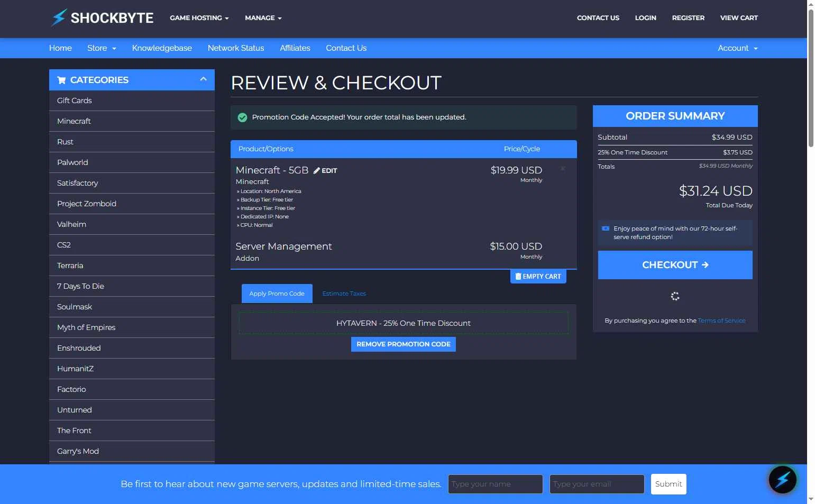Open the Terms of Service link

[x=721, y=320]
